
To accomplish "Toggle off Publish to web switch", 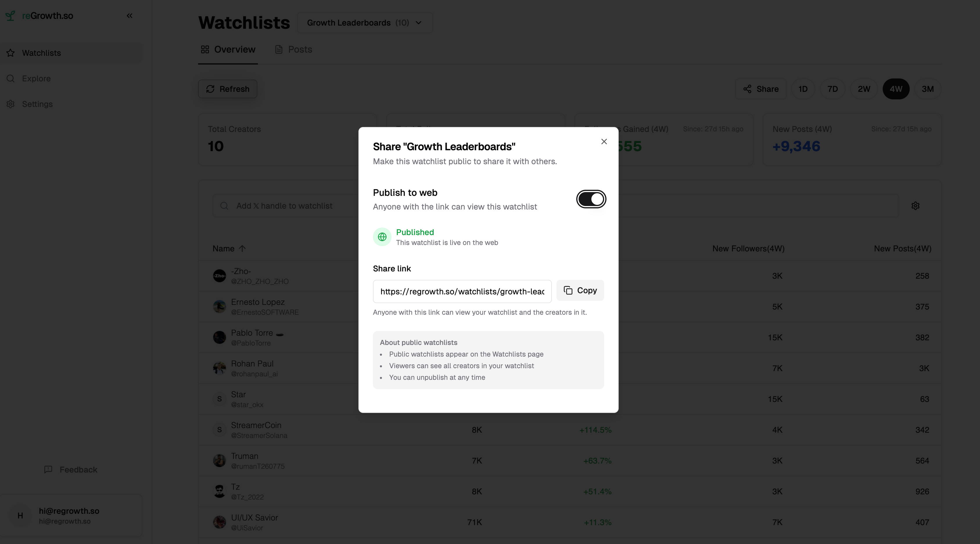I will tap(591, 199).
